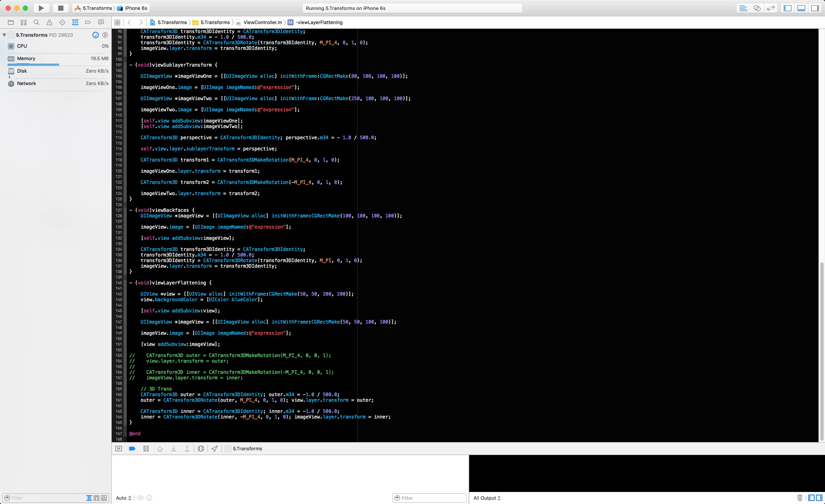Collapse 5.Transforms process disclosure triangle
This screenshot has height=504, width=825.
(x=4, y=35)
